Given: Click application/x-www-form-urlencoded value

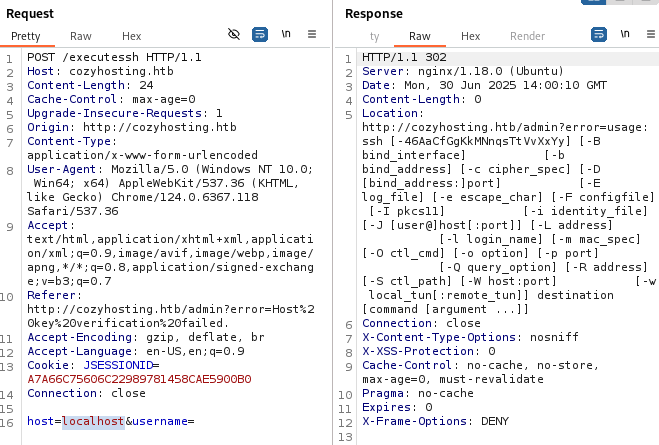Looking at the screenshot, I should (x=142, y=155).
